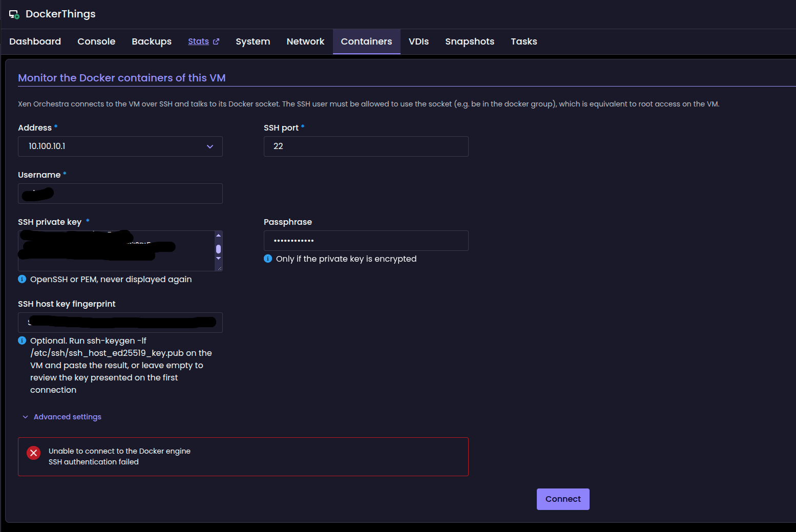Screen dimensions: 796x532
Task: Go to the Backups tab
Action: point(152,41)
